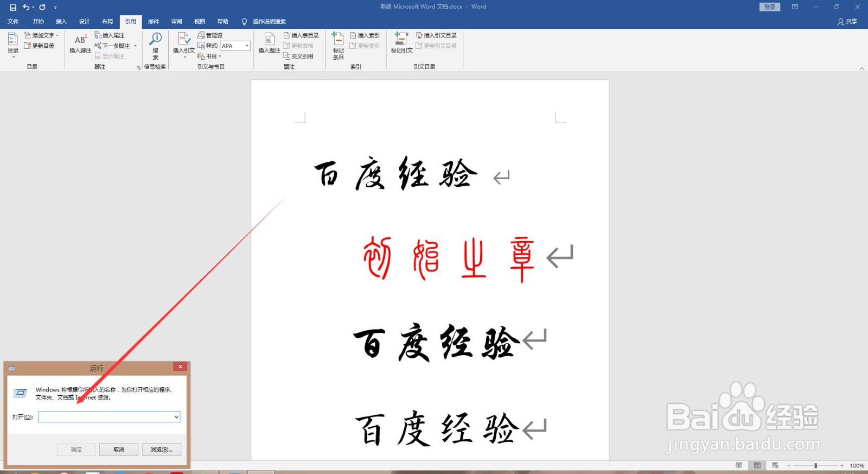Open Customize Quick Access Toolbar dropdown

[x=55, y=8]
